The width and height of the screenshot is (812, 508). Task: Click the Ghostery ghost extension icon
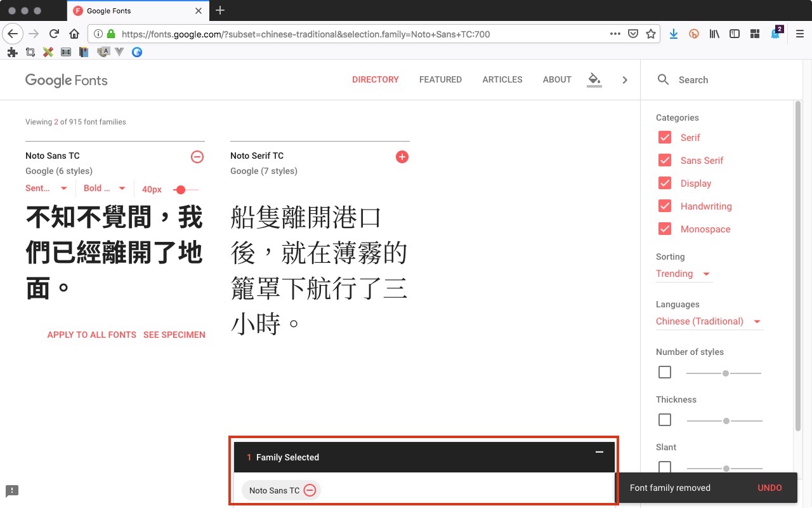776,33
